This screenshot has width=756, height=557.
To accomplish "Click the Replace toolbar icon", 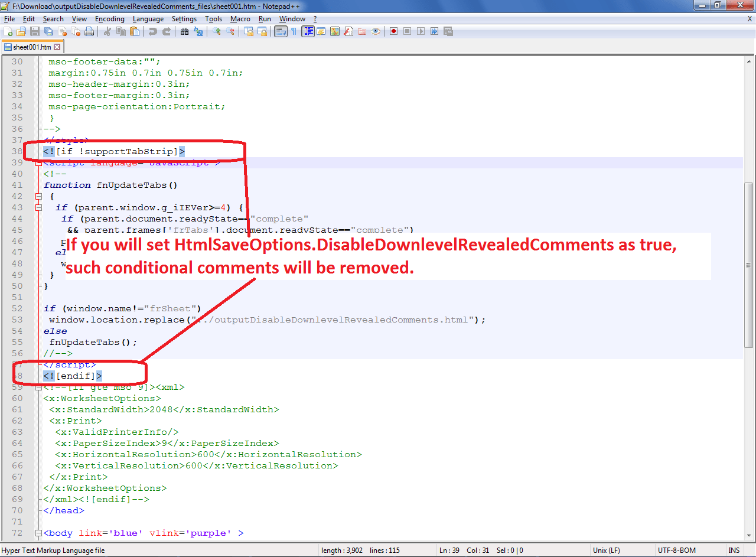I will (x=198, y=31).
